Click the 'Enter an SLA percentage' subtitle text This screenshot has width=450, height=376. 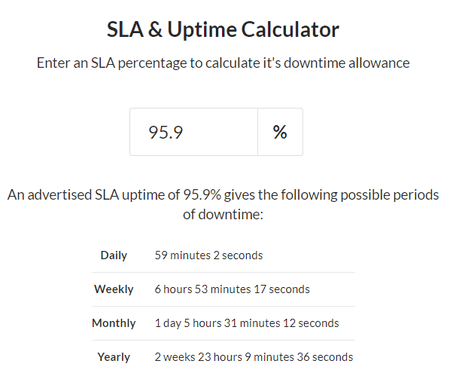pos(223,63)
